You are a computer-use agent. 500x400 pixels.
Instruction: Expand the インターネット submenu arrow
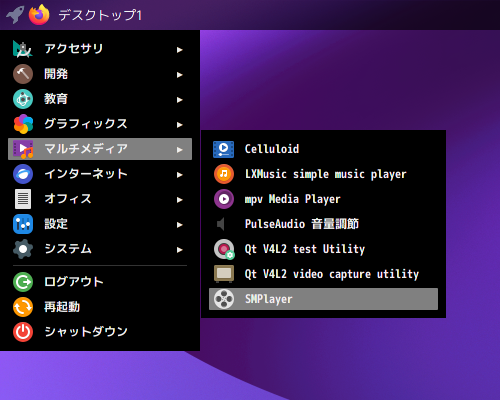tap(180, 175)
